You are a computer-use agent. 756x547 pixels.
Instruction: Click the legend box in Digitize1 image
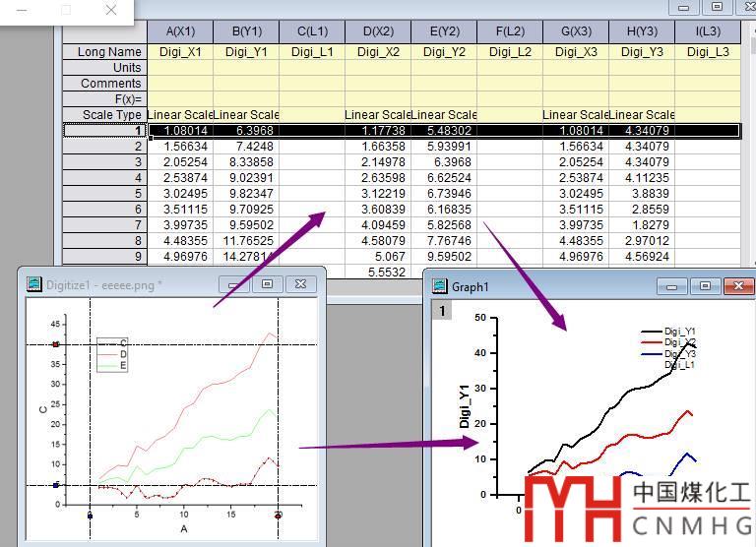[112, 355]
